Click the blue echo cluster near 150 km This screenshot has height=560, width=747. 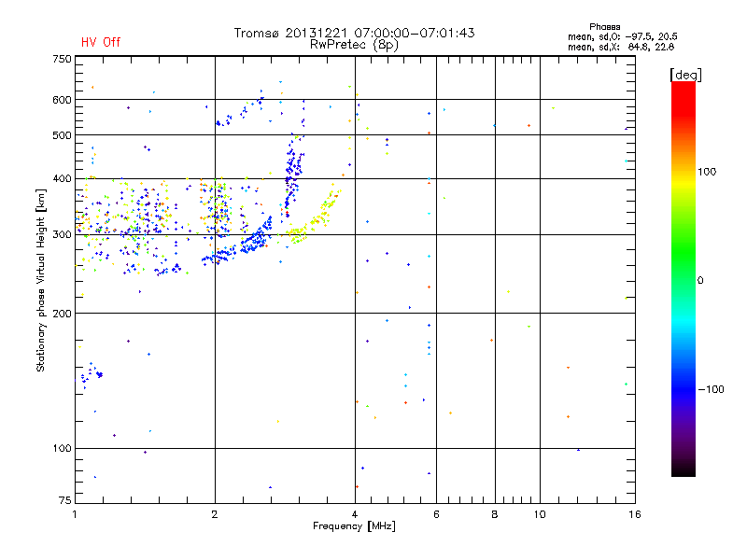coord(89,374)
